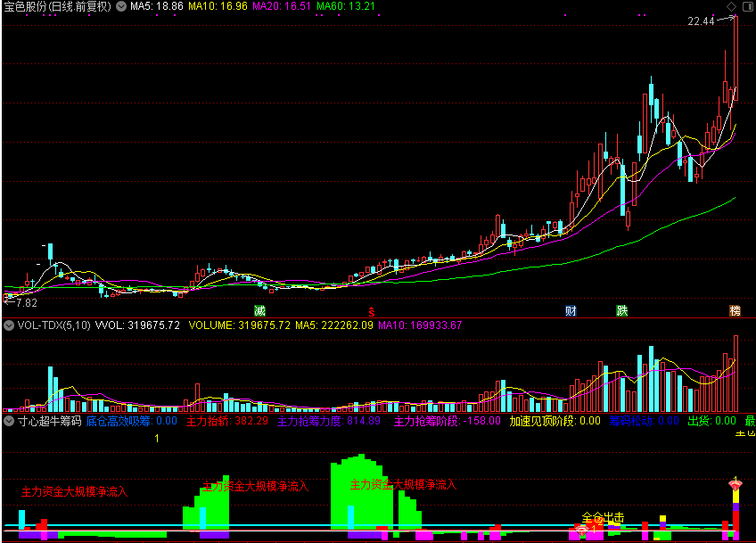The width and height of the screenshot is (756, 543).
Task: Click the green 减 event marker
Action: (x=260, y=310)
